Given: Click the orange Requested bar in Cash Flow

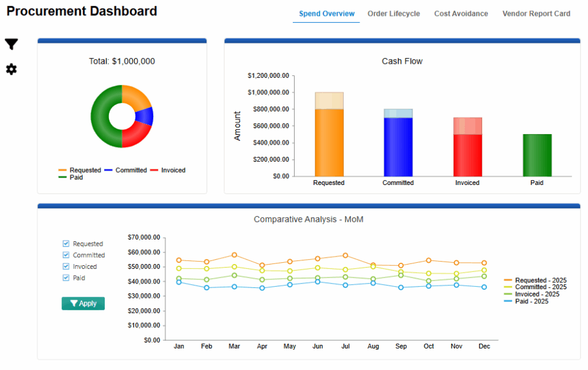Looking at the screenshot, I should pos(329,141).
